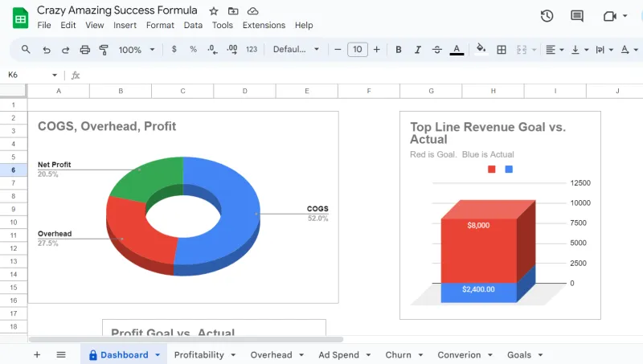Print the spreadsheet

[85, 50]
